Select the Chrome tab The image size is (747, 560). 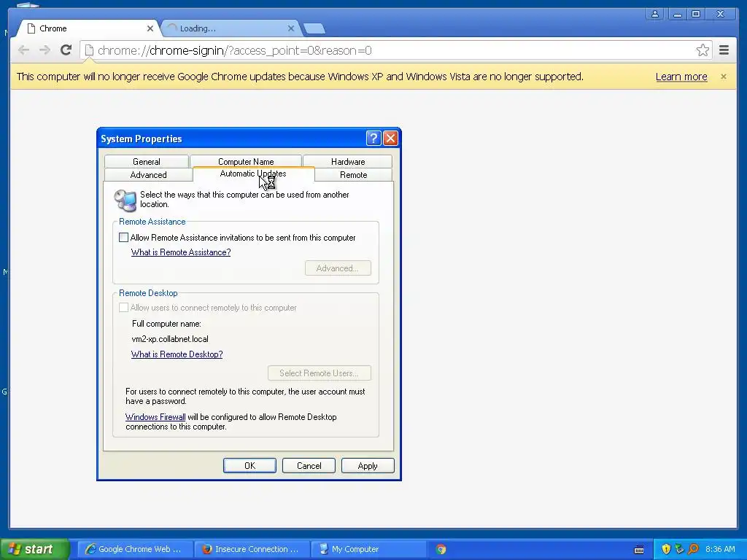coord(88,28)
